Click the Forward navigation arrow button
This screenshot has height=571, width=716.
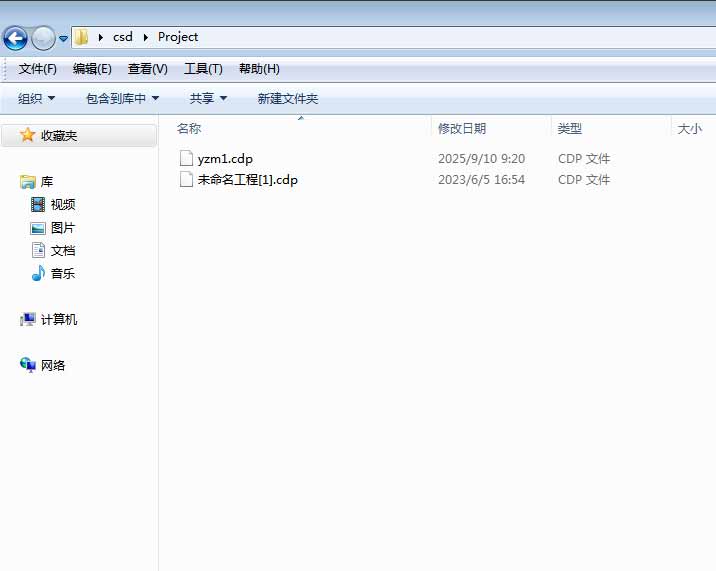(x=43, y=38)
